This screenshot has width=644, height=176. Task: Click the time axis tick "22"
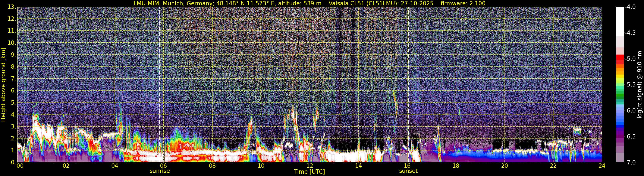pyautogui.click(x=553, y=166)
